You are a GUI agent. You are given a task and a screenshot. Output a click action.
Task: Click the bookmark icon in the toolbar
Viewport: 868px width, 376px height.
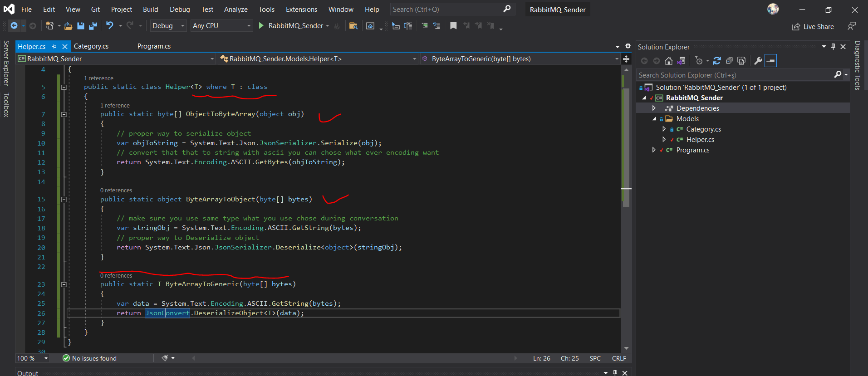453,26
